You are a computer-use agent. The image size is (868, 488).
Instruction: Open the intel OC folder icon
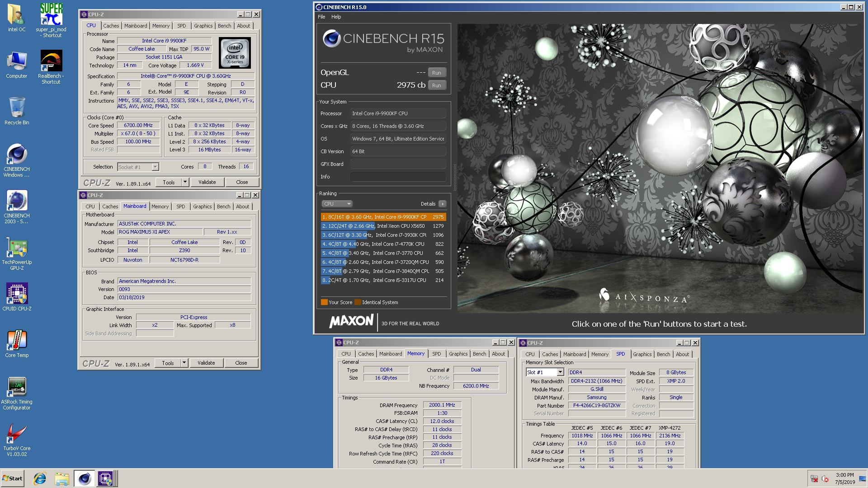(x=16, y=17)
